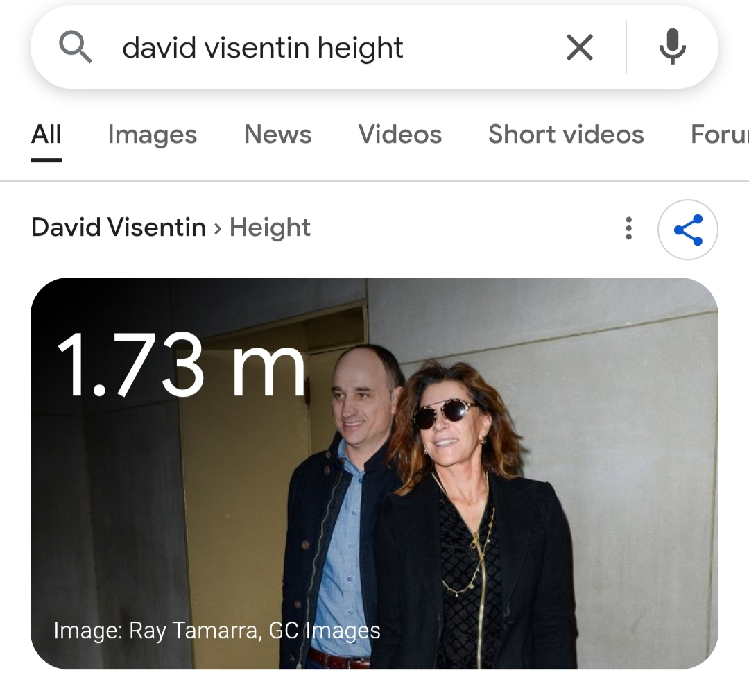Expand the breadcrumb chevron separator
Screen dimensions: 749x700
click(218, 229)
